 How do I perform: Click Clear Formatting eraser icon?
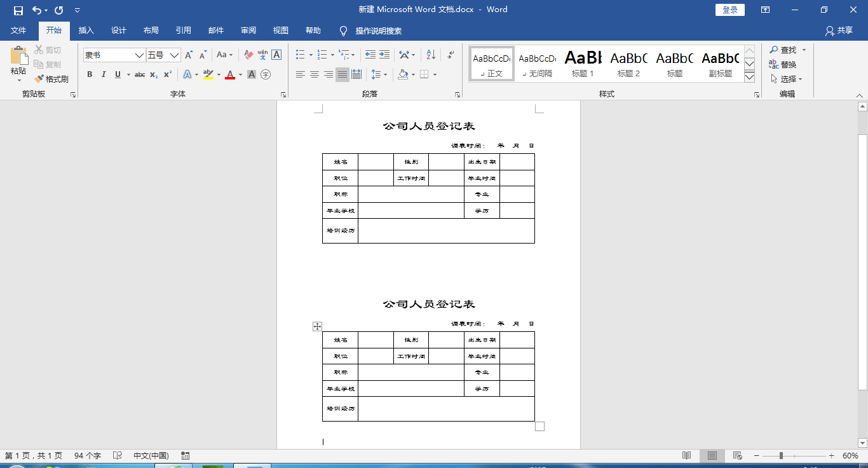tap(248, 55)
